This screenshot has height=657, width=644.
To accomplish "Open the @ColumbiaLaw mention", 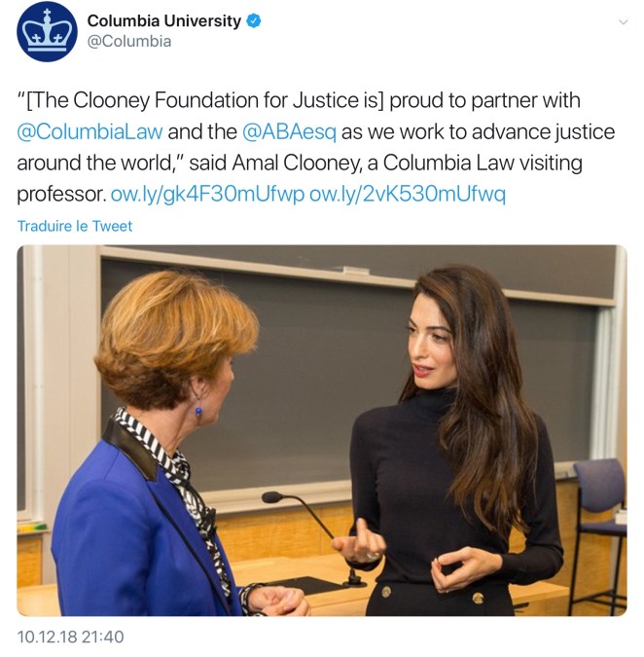I will tap(89, 131).
